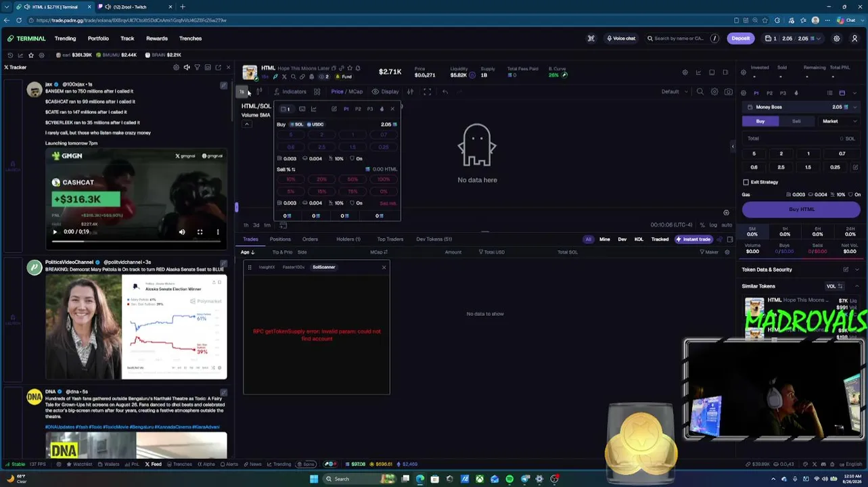Switch order side to Sell in the right panel
Screen dimensions: 868x487
(x=796, y=121)
